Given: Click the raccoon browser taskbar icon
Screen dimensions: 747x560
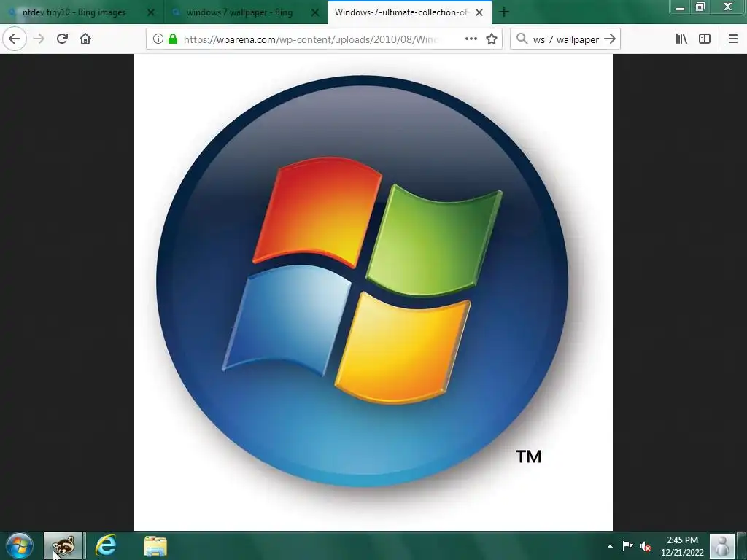Looking at the screenshot, I should coord(64,545).
